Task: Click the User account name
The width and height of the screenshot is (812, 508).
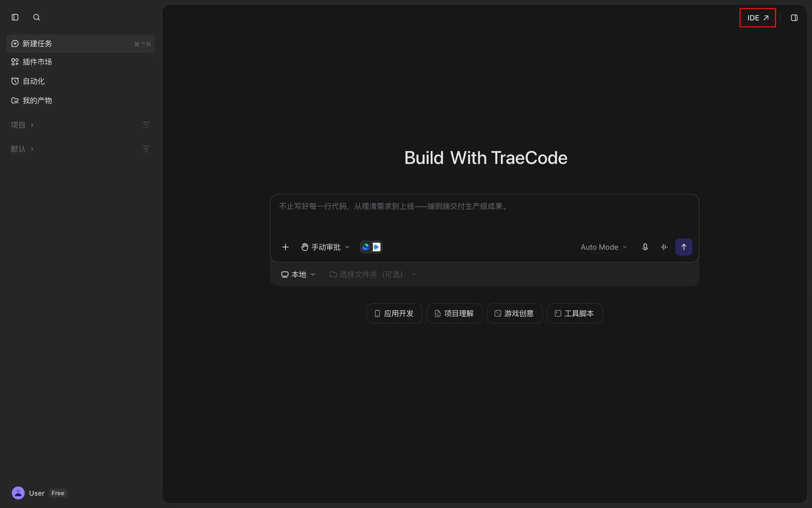Action: (x=37, y=493)
